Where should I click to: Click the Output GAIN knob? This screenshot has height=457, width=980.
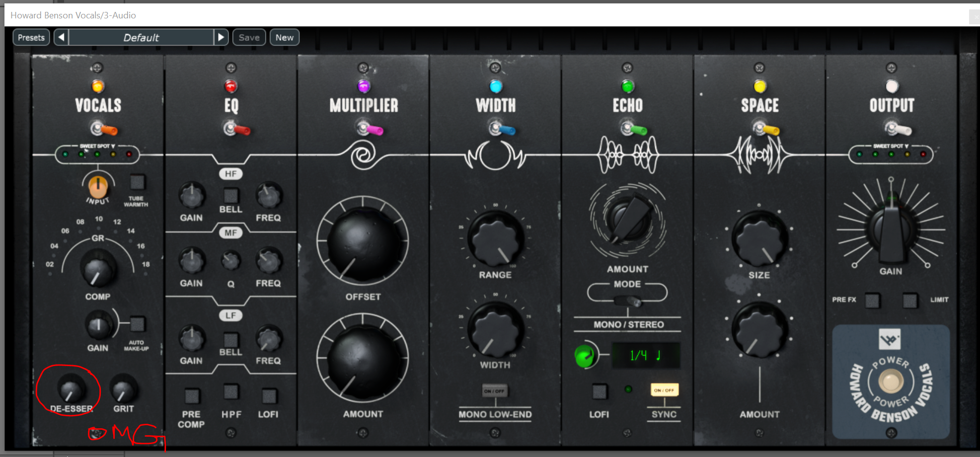tap(891, 229)
